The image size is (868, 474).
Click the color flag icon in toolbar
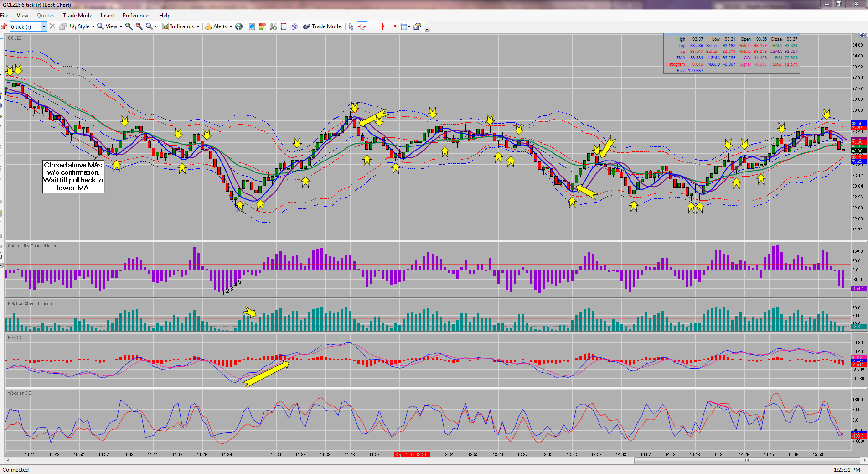pos(262,26)
